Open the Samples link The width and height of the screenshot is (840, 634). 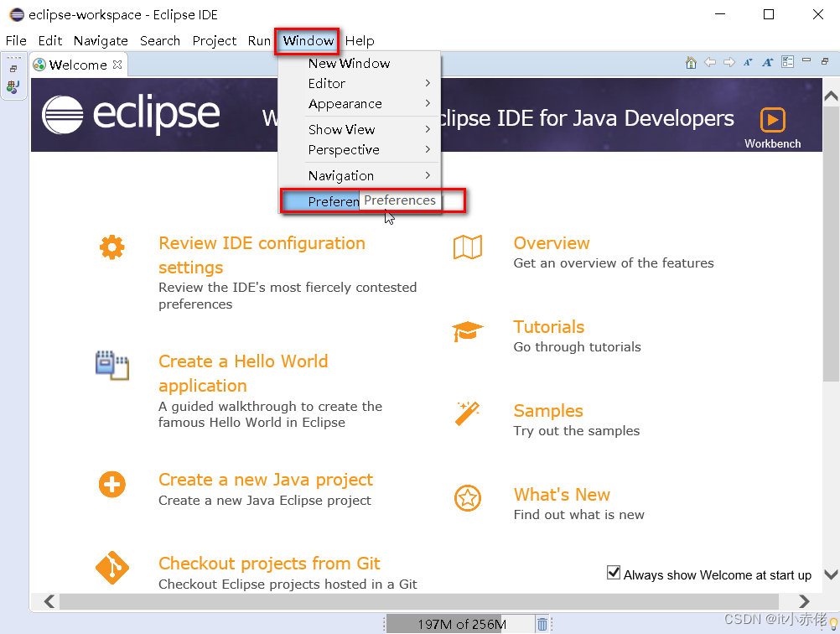pos(548,411)
